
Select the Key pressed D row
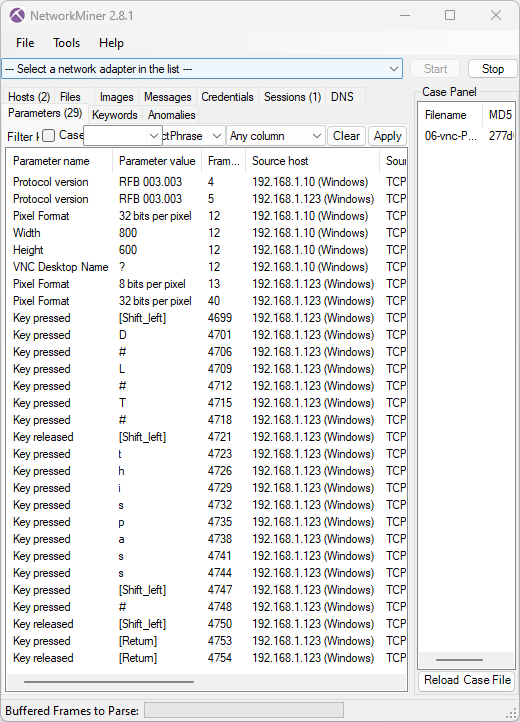pyautogui.click(x=207, y=335)
